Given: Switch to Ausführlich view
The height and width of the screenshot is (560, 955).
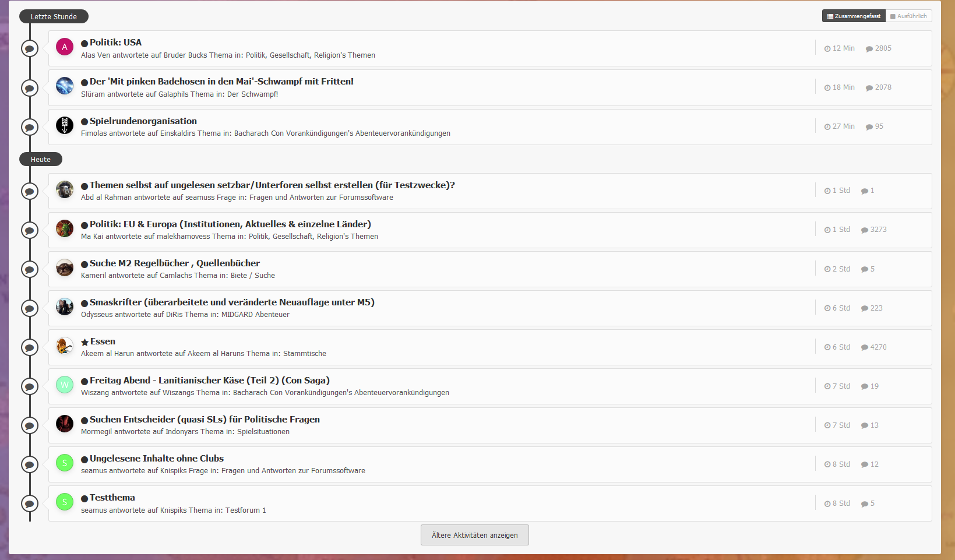Looking at the screenshot, I should click(x=908, y=16).
